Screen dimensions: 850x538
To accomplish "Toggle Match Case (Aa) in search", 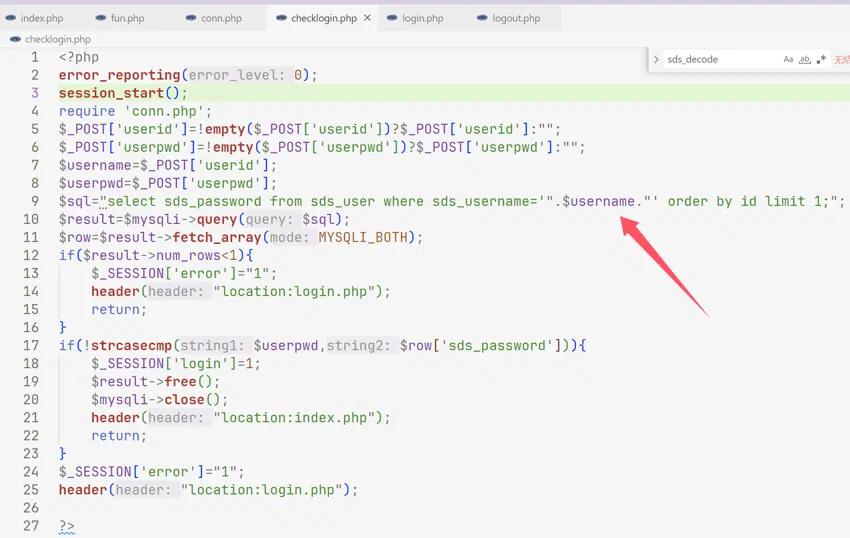I will pyautogui.click(x=788, y=60).
